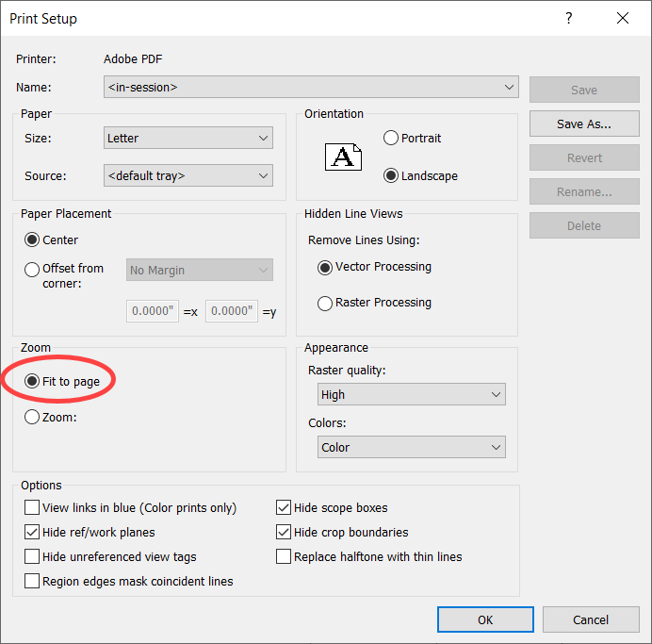Screen dimensions: 652x644
Task: Expand the print setup Name dropdown
Action: (x=311, y=88)
